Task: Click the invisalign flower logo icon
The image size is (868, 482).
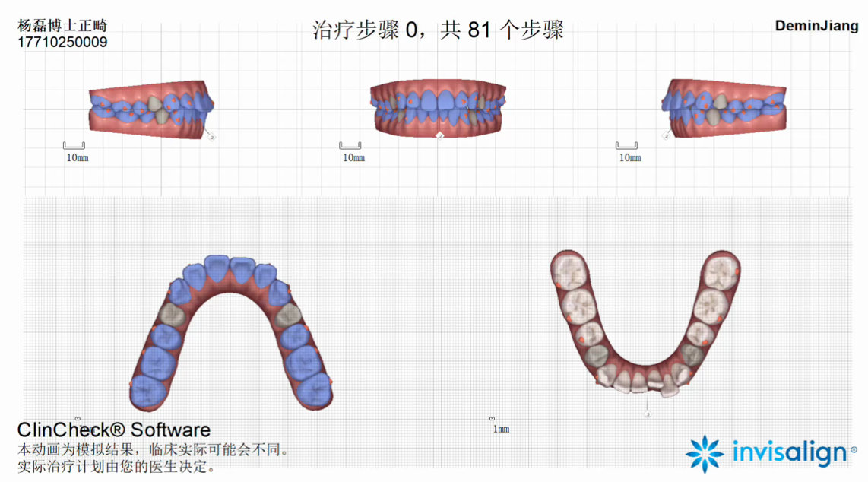Action: [708, 453]
